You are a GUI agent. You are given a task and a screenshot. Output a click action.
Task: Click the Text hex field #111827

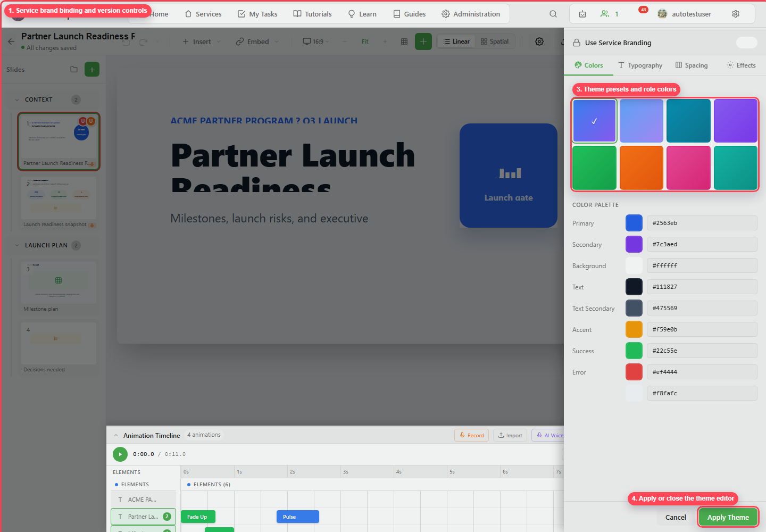tap(702, 287)
